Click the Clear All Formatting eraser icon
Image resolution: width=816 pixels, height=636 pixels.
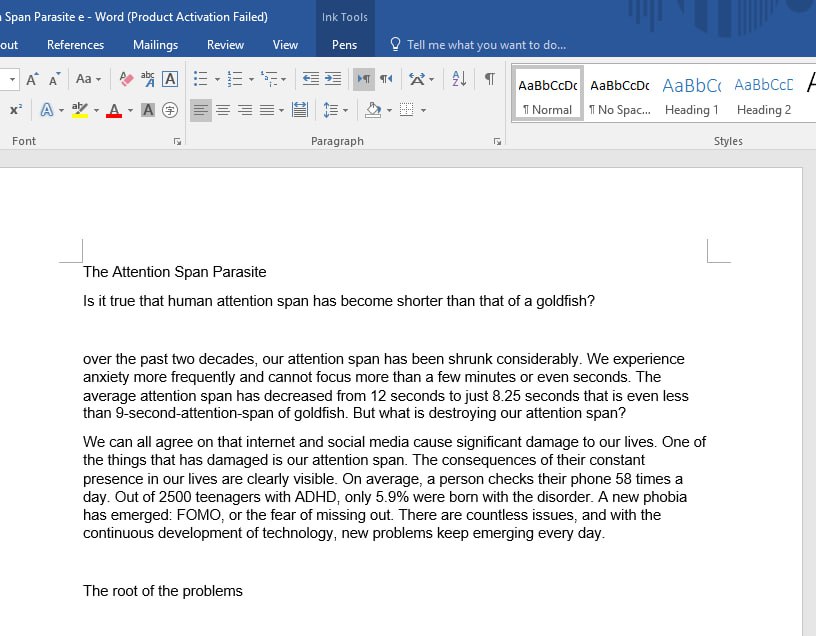tap(126, 78)
